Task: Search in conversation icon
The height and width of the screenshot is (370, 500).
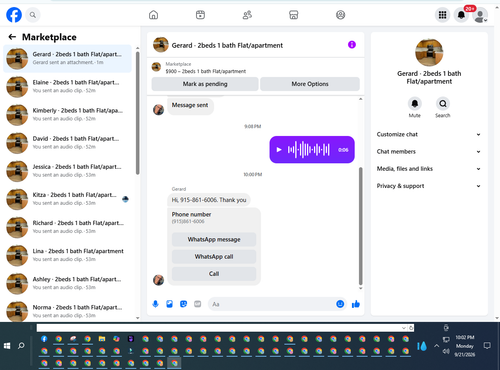Action: pyautogui.click(x=443, y=104)
